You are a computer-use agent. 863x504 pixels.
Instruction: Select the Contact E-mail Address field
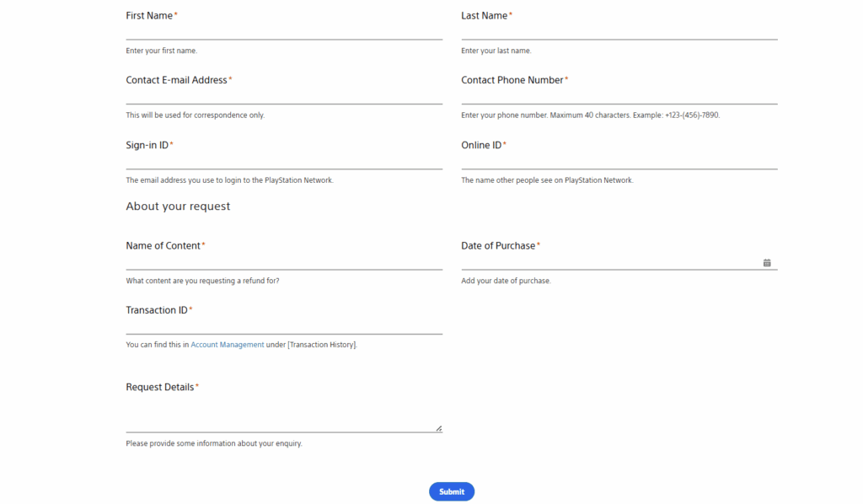[284, 96]
